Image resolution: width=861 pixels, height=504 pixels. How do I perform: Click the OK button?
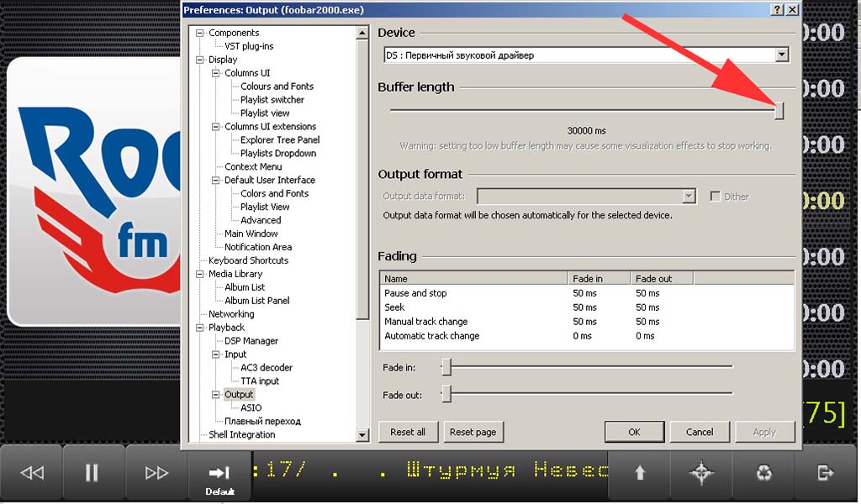pos(634,432)
